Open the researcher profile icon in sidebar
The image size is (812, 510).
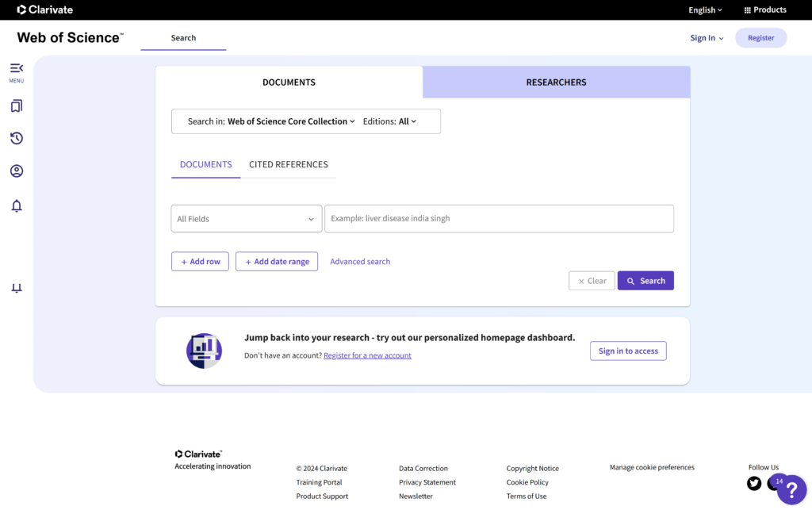(17, 171)
